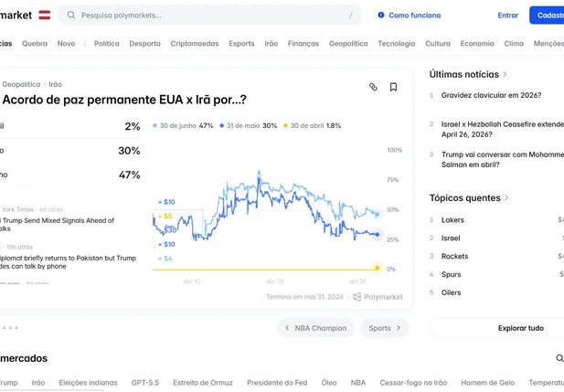Open the Lakers hot topic

[x=452, y=219]
